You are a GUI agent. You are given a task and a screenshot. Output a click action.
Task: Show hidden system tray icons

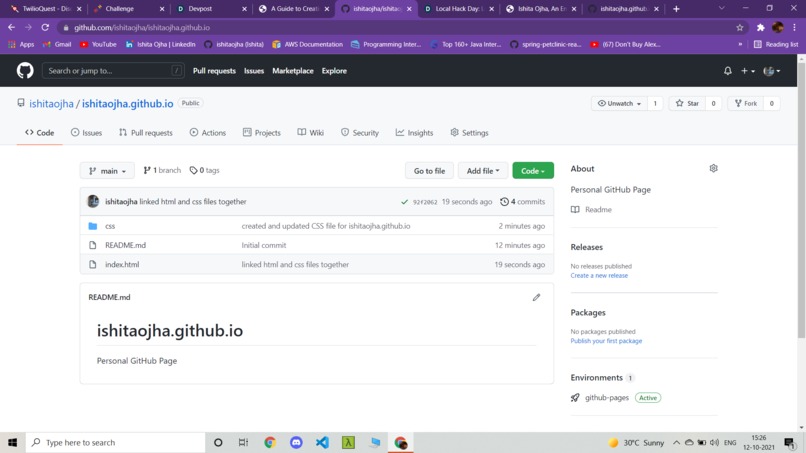coord(676,442)
